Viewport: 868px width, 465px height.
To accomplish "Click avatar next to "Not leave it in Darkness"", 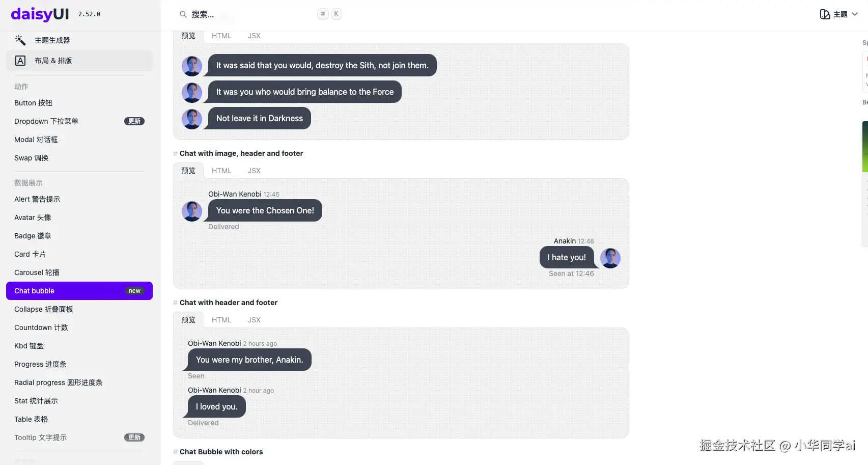I will (192, 119).
